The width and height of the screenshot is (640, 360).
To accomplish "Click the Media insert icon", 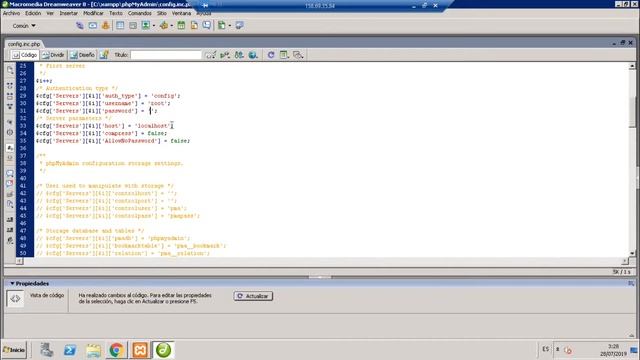I will 164,25.
